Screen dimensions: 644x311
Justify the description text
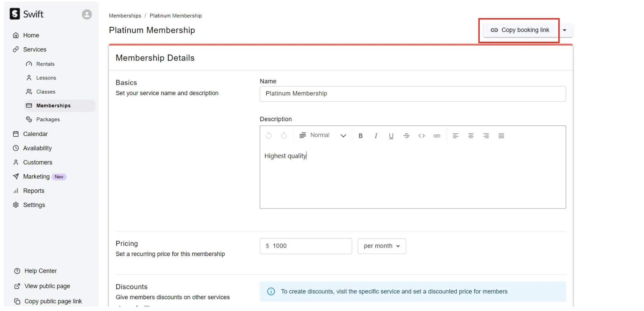501,136
